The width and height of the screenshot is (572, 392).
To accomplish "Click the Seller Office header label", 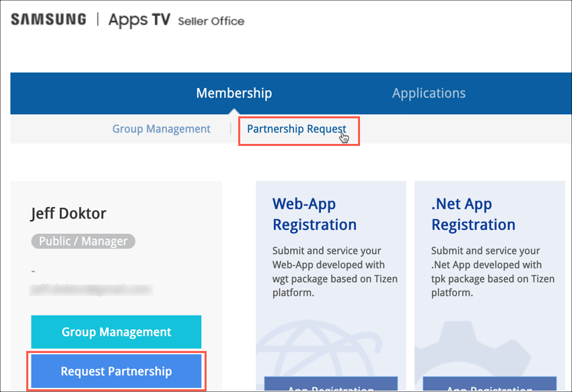I will click(x=211, y=21).
